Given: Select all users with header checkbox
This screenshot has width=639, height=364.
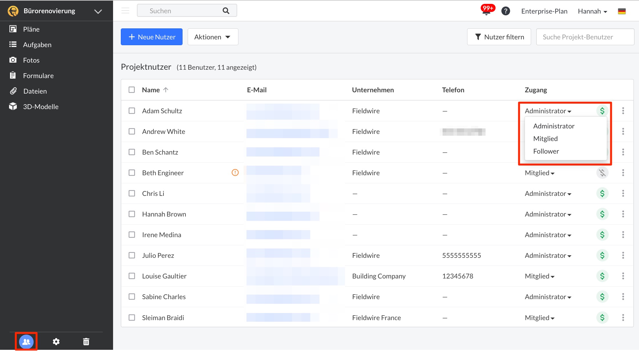Looking at the screenshot, I should point(131,90).
